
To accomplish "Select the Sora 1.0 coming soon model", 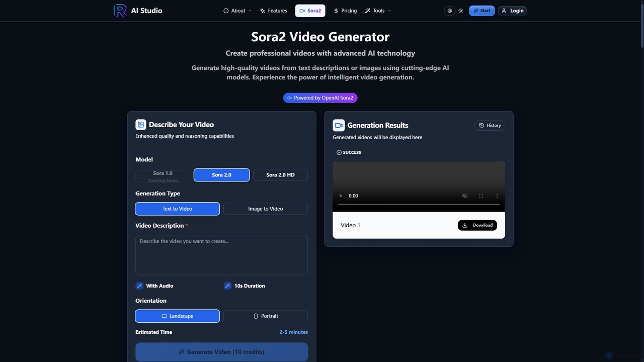I will coord(163,176).
